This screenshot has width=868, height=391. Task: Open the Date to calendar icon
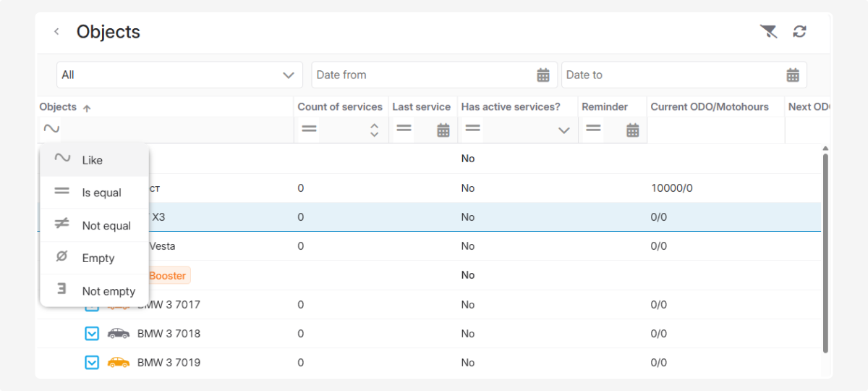(x=793, y=75)
